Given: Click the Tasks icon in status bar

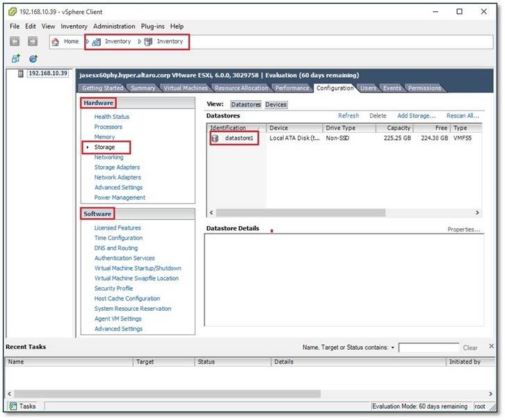Looking at the screenshot, I should click(x=13, y=406).
